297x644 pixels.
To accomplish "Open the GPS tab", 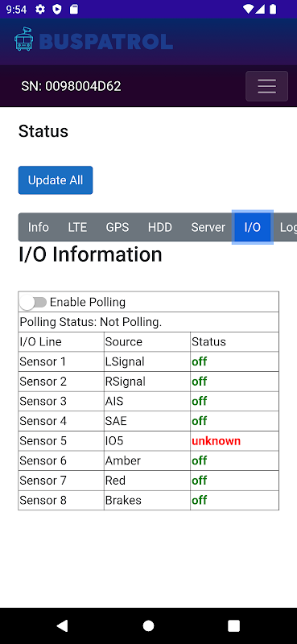I will point(118,227).
